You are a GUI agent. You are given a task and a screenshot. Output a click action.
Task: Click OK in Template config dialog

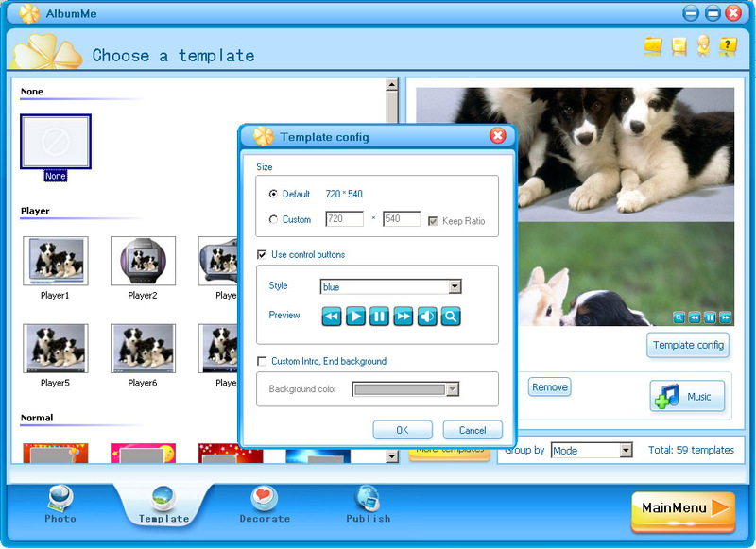tap(403, 430)
